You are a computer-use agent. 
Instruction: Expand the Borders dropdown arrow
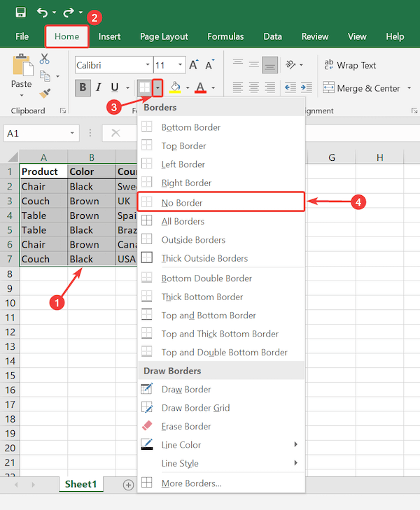pos(159,87)
